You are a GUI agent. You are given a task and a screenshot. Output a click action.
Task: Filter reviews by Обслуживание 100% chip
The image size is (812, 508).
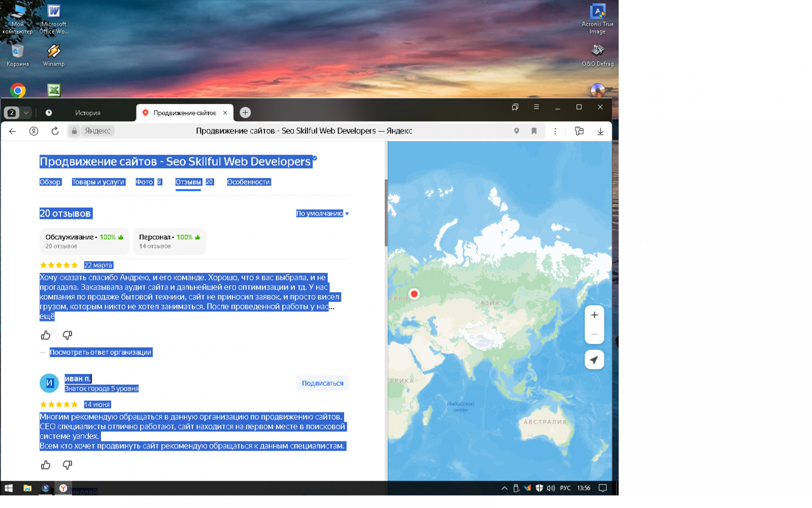point(84,241)
